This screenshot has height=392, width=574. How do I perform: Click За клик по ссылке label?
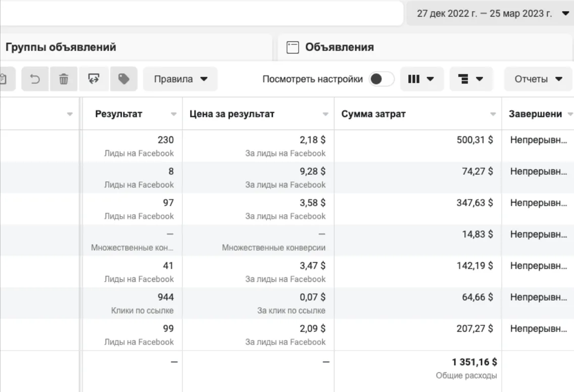point(291,311)
